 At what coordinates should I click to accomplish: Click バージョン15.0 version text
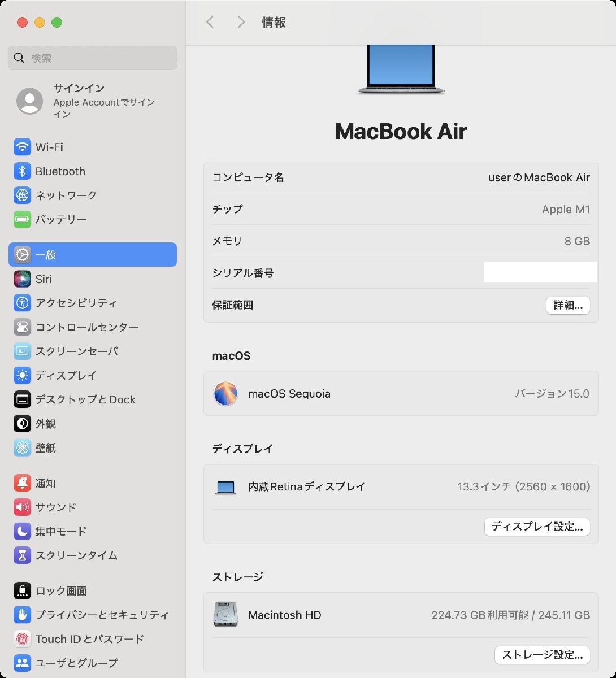coord(552,394)
